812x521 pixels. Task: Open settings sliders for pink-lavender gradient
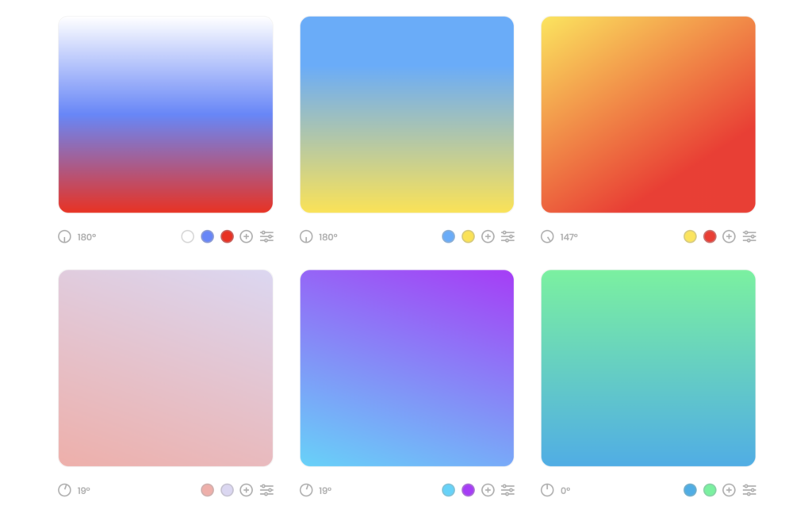coord(266,490)
